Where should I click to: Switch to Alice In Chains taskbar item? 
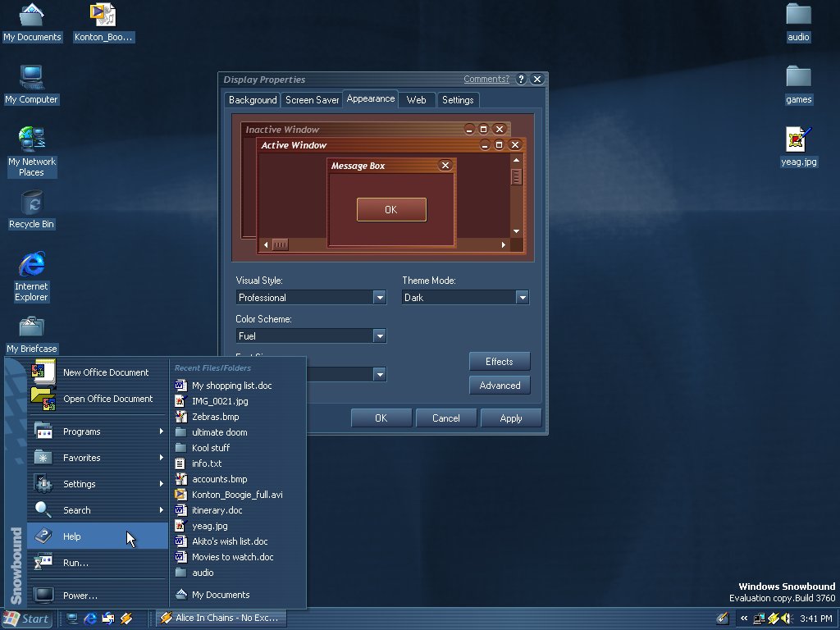click(221, 619)
